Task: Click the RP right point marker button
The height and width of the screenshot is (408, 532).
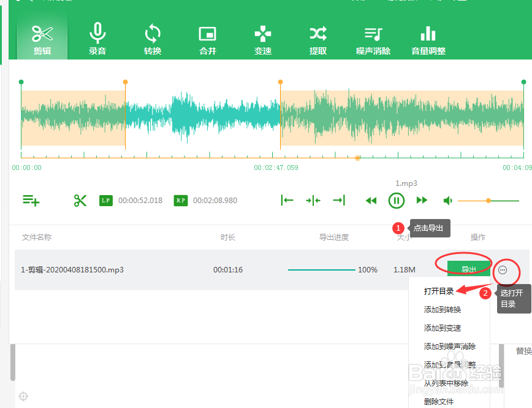Action: [180, 201]
